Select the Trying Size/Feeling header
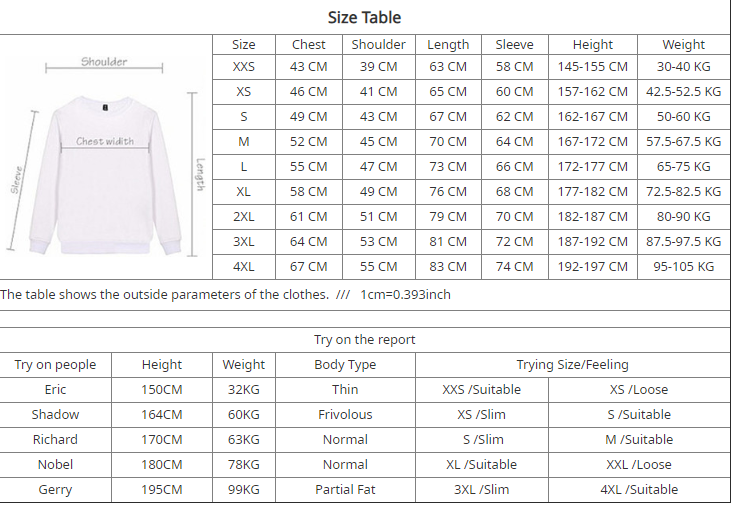732x505 pixels. coord(572,364)
